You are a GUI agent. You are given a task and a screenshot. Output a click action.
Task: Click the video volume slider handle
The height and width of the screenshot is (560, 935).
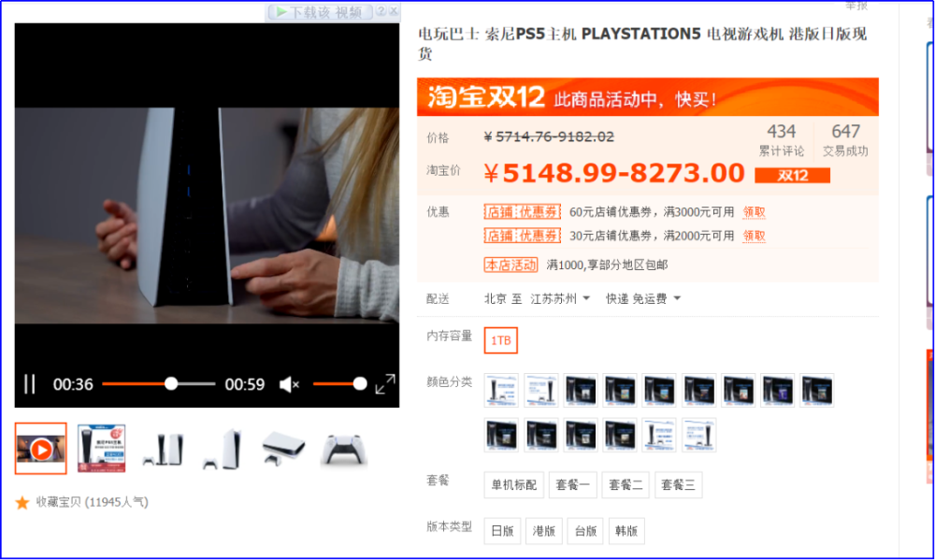point(360,383)
